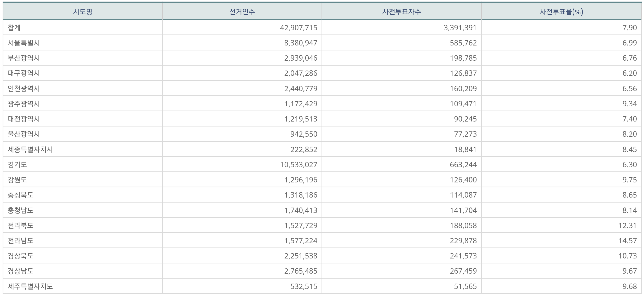The width and height of the screenshot is (644, 294).
Task: Click the 경기도 row label
Action: pyautogui.click(x=17, y=165)
